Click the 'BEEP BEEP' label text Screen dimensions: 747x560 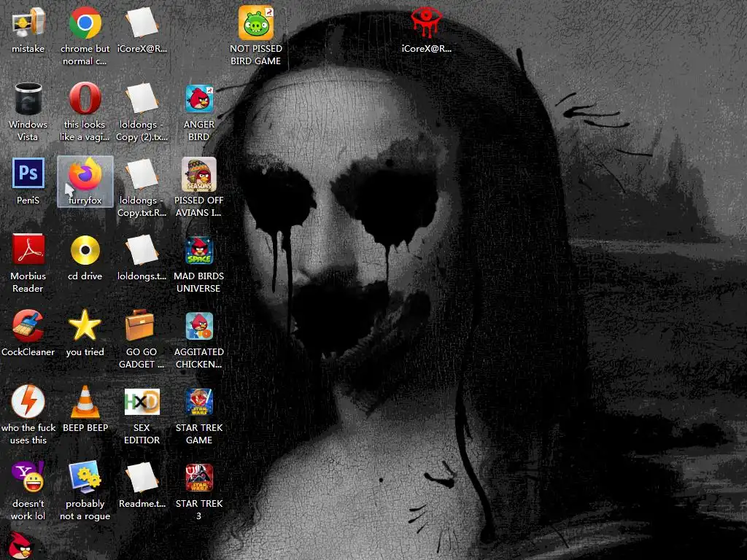pyautogui.click(x=85, y=427)
